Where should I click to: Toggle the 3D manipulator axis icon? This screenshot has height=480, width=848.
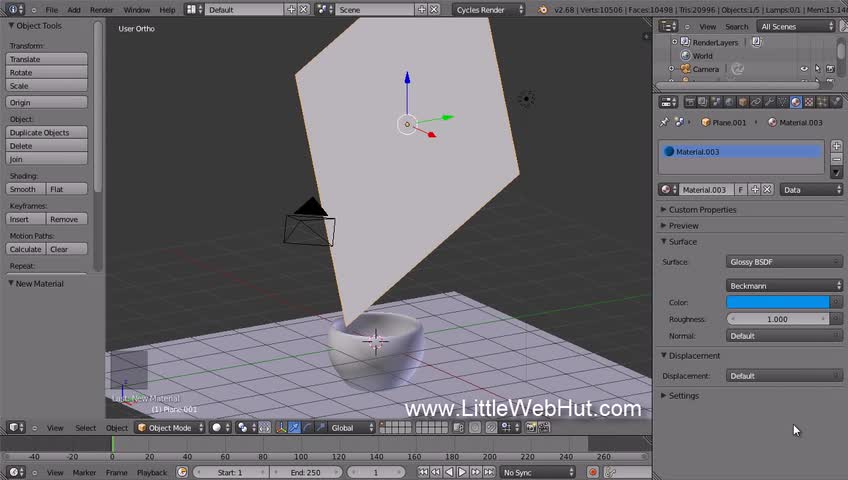(x=281, y=428)
